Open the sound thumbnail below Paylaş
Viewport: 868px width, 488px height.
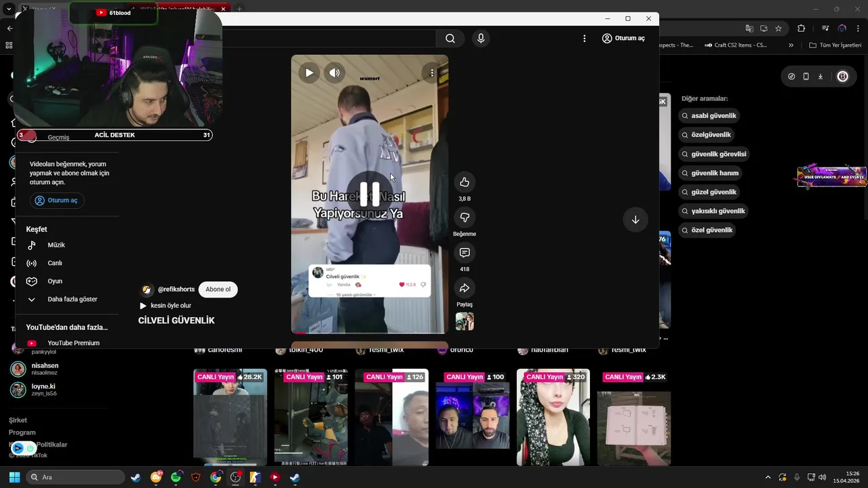tap(465, 321)
